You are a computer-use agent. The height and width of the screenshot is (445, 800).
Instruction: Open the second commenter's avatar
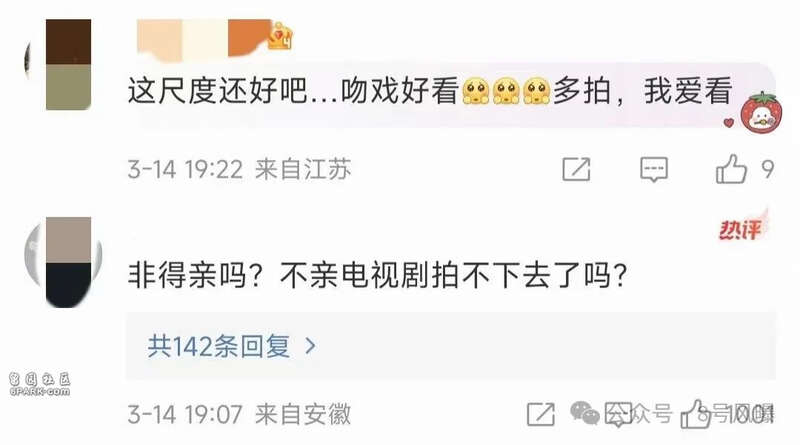coord(63,262)
